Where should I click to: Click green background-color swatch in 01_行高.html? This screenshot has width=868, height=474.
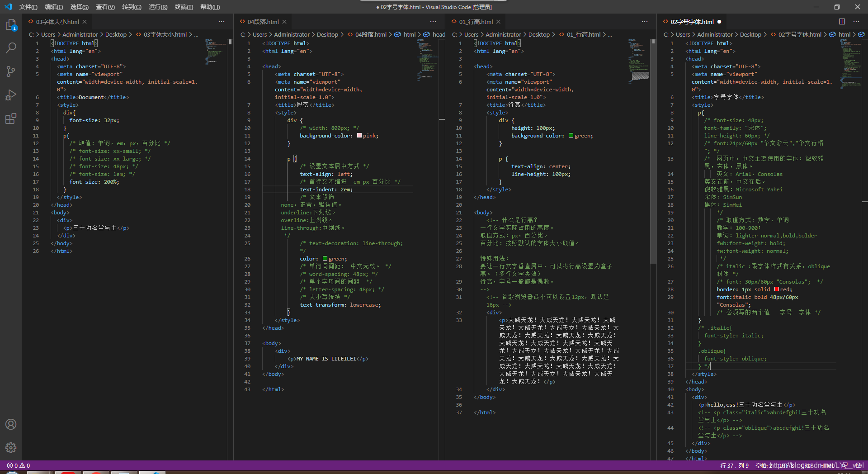(571, 135)
